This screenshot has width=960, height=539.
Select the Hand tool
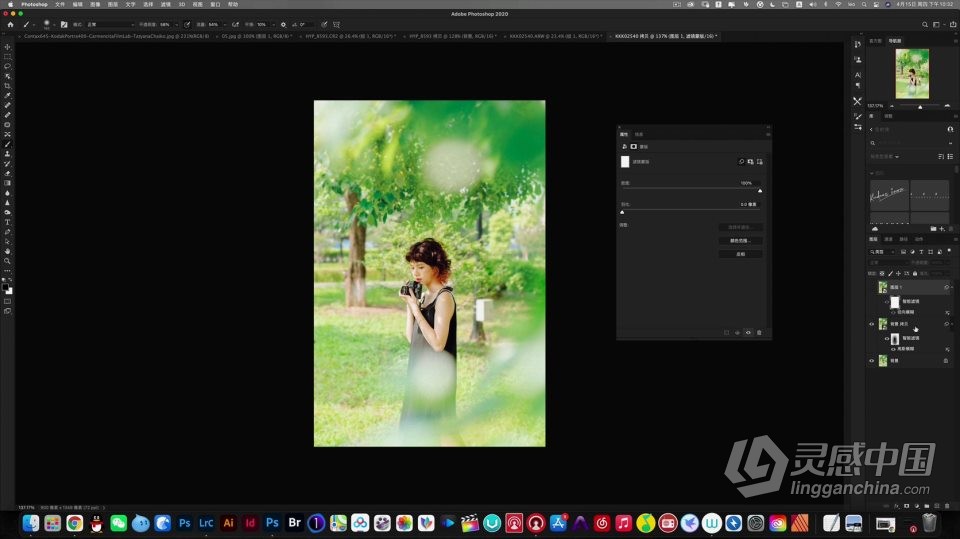7,251
